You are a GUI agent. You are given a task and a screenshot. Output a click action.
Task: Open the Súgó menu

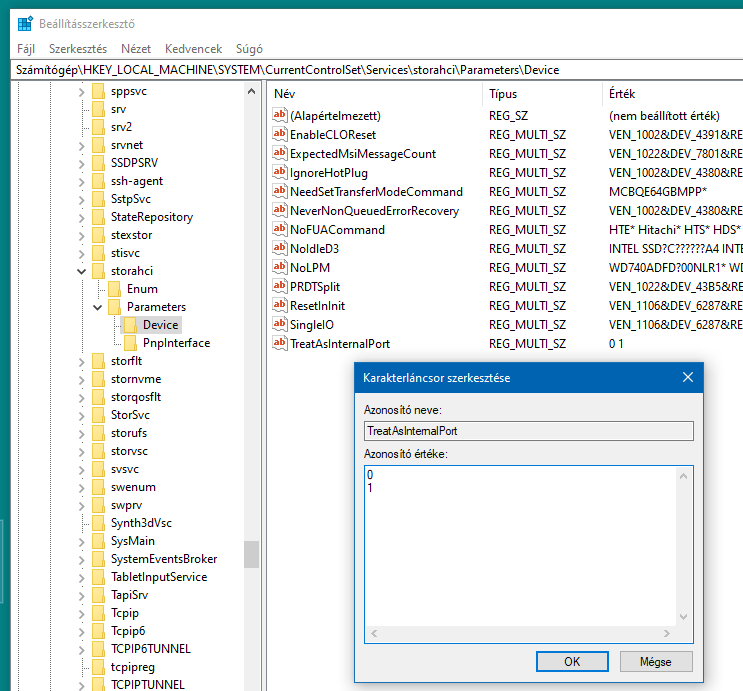click(x=249, y=49)
